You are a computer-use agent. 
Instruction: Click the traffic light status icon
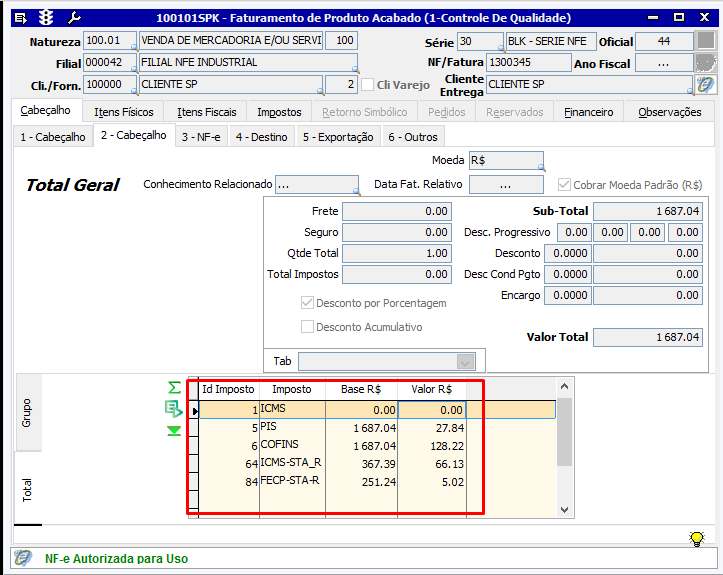pos(46,18)
